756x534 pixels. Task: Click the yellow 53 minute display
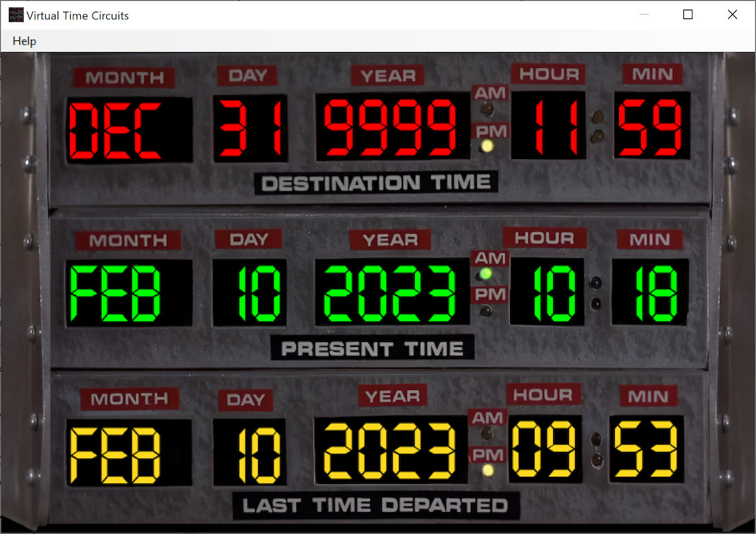tap(646, 449)
